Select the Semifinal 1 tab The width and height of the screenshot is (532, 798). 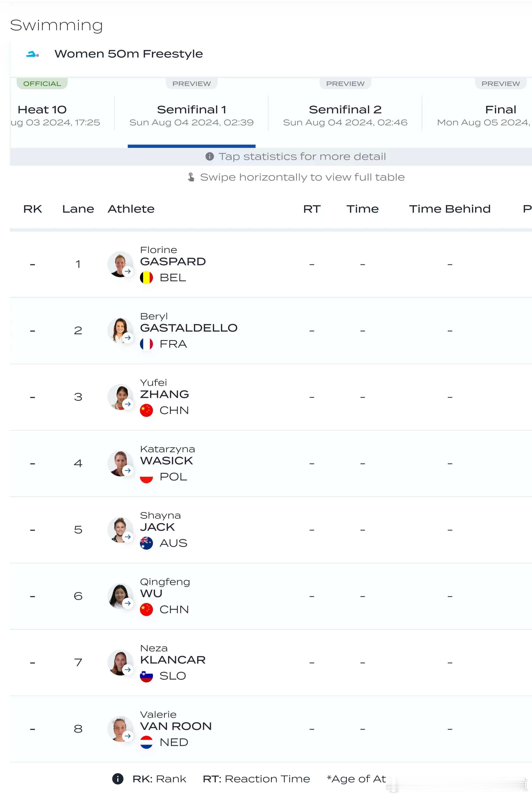(191, 115)
